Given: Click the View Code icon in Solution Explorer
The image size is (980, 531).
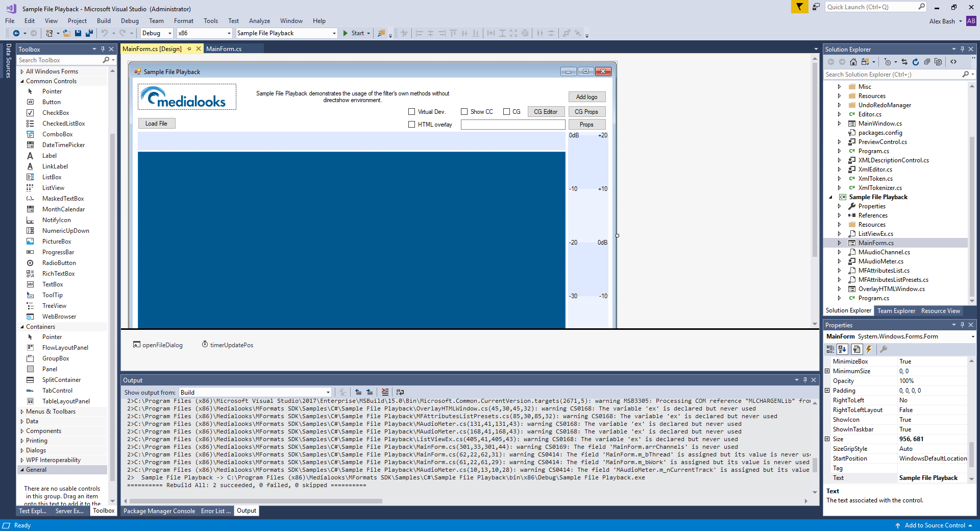Looking at the screenshot, I should 953,62.
